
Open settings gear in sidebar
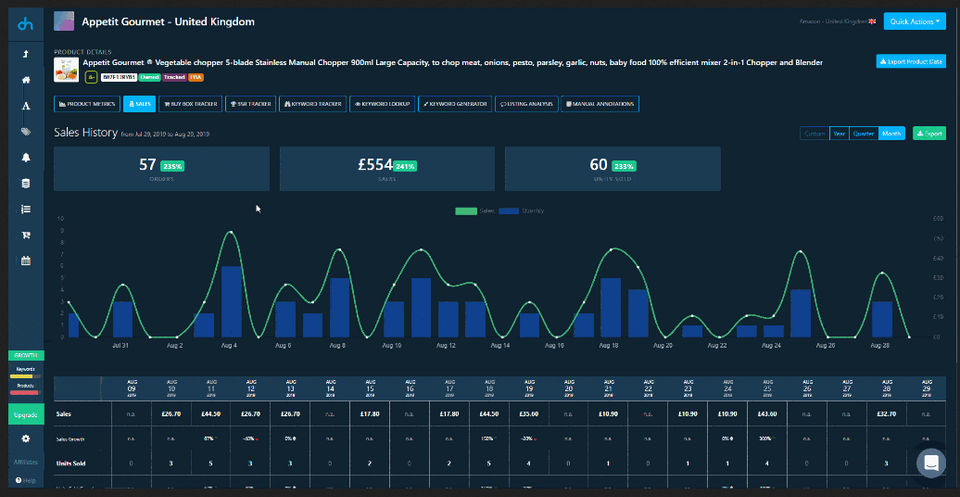25,438
